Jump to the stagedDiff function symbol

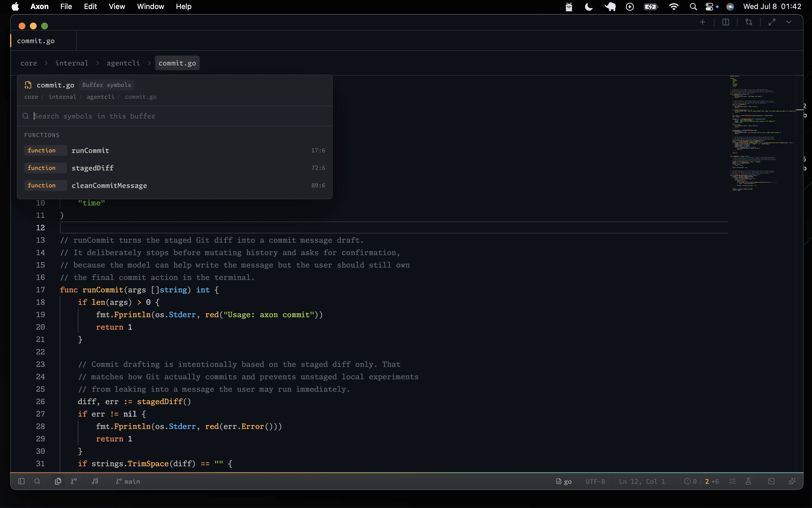[175, 168]
